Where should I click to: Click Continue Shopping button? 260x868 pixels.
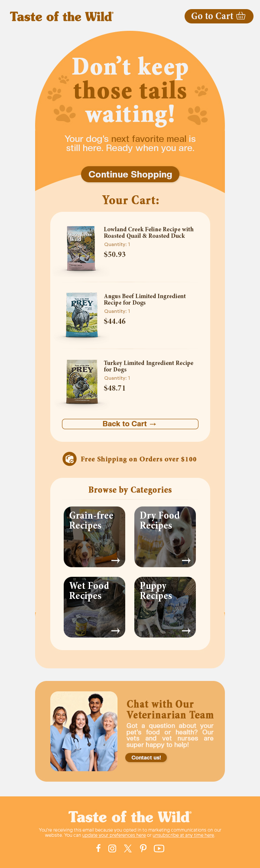(x=130, y=174)
